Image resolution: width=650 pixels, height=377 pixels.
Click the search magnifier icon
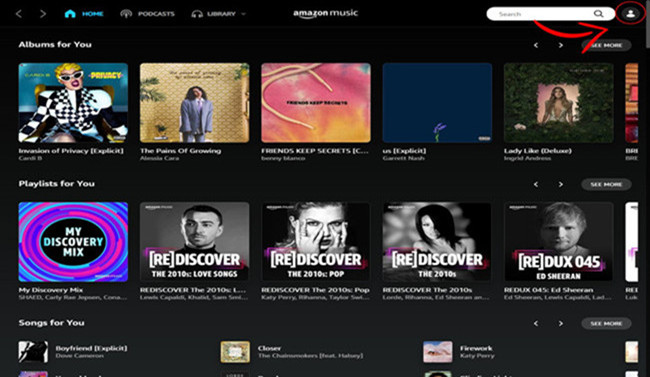click(x=598, y=14)
